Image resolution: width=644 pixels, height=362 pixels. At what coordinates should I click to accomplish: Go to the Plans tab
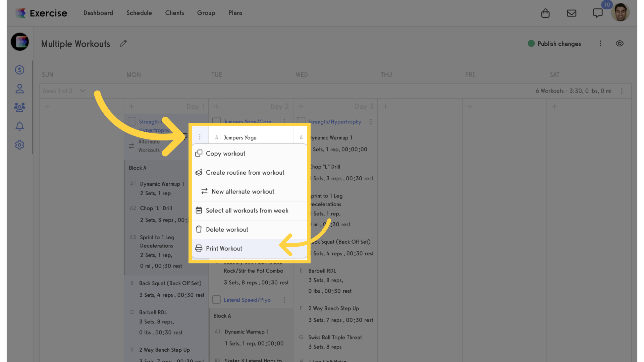[235, 13]
